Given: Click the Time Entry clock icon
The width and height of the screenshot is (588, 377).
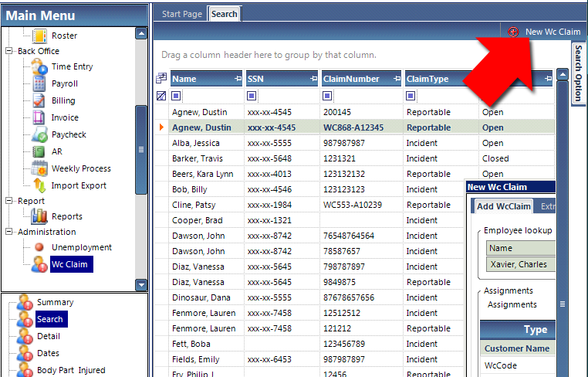Looking at the screenshot, I should [x=39, y=66].
